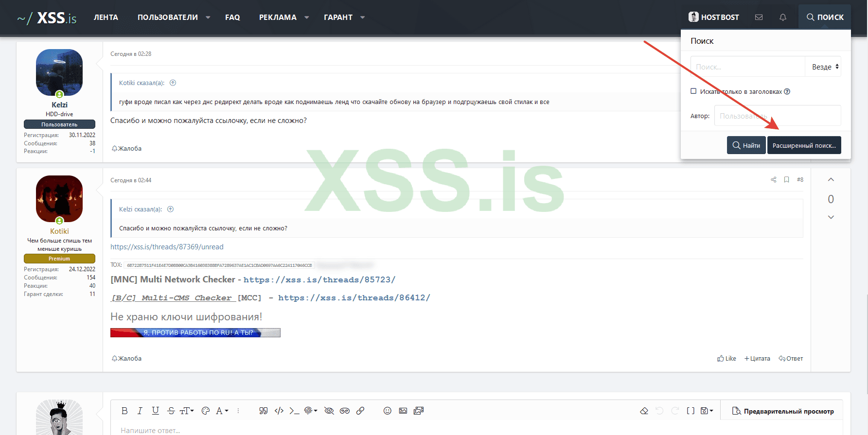Open the private messages envelope icon
Viewport: 868px width, 435px height.
tap(759, 17)
